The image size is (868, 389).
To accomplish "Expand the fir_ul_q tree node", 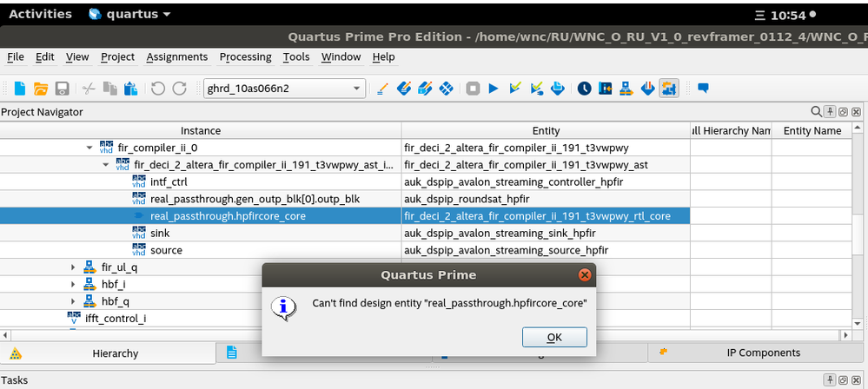I will (x=74, y=267).
